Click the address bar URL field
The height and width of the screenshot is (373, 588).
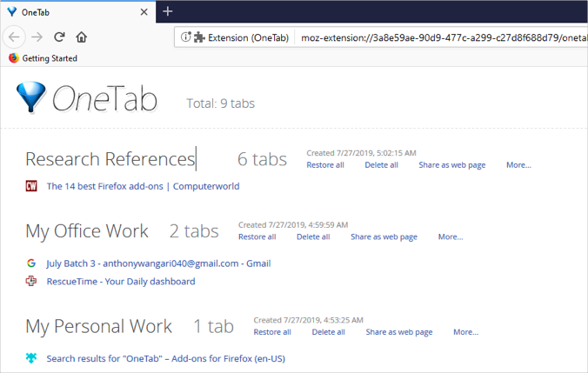point(435,37)
